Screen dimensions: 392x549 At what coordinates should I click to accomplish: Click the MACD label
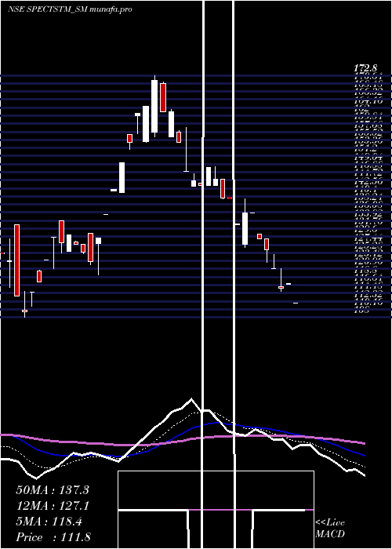tap(330, 534)
